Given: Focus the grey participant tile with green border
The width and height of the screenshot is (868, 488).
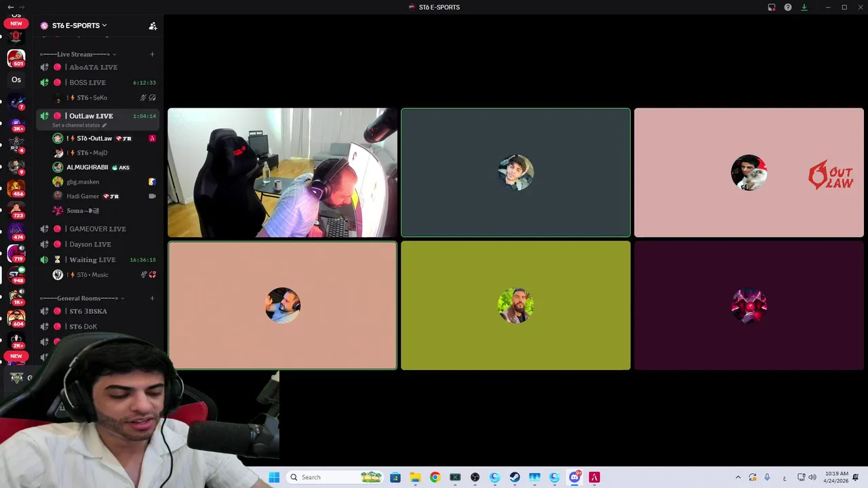Looking at the screenshot, I should [x=515, y=173].
